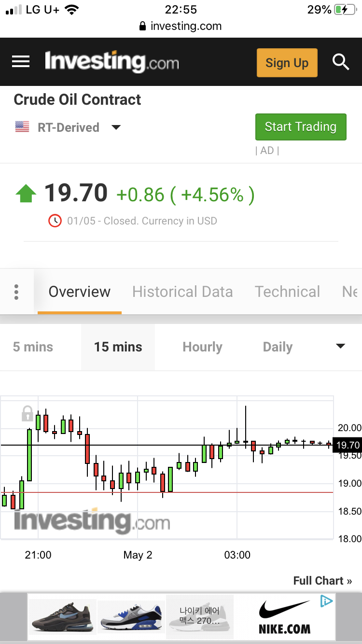Viewport: 362px width, 644px height.
Task: Tap the three-dot section menu icon
Action: (x=16, y=292)
